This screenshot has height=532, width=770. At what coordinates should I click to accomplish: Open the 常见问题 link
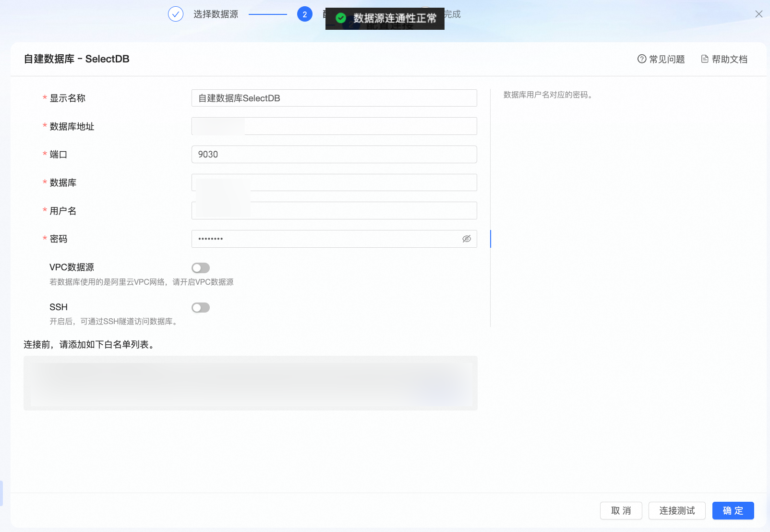(x=661, y=59)
